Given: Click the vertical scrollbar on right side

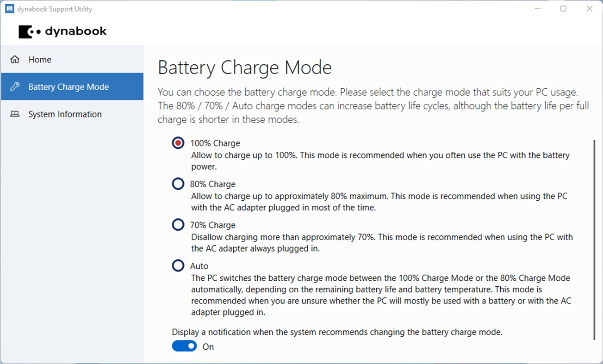Looking at the screenshot, I should (x=594, y=241).
